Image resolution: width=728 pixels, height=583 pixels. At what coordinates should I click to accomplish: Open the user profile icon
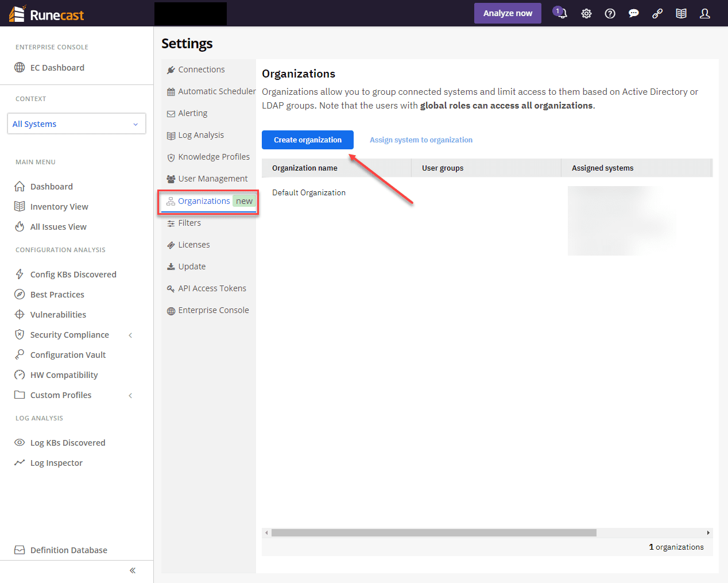coord(705,13)
